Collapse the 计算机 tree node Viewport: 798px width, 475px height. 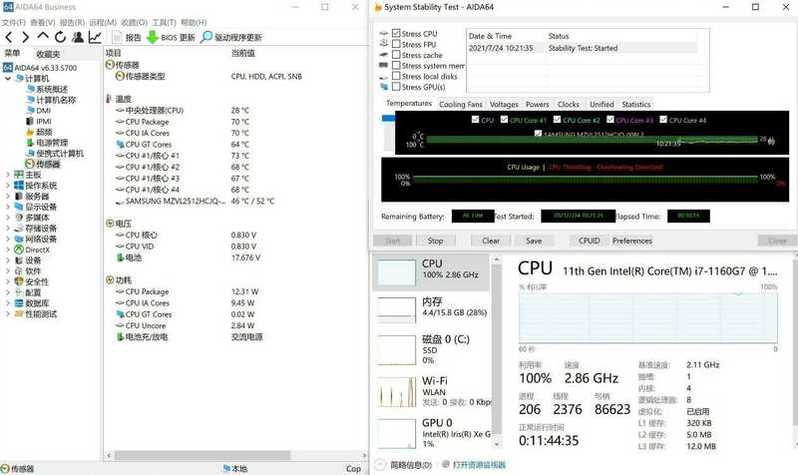(x=8, y=78)
